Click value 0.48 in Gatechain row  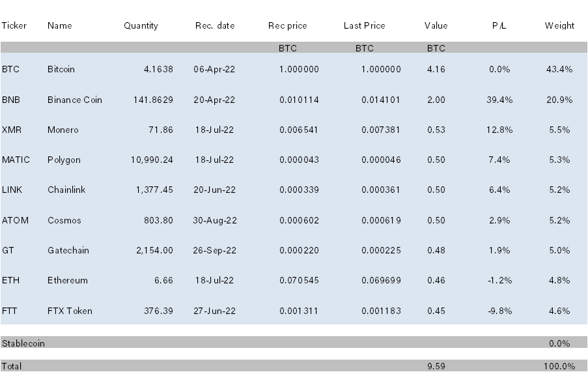coord(436,250)
